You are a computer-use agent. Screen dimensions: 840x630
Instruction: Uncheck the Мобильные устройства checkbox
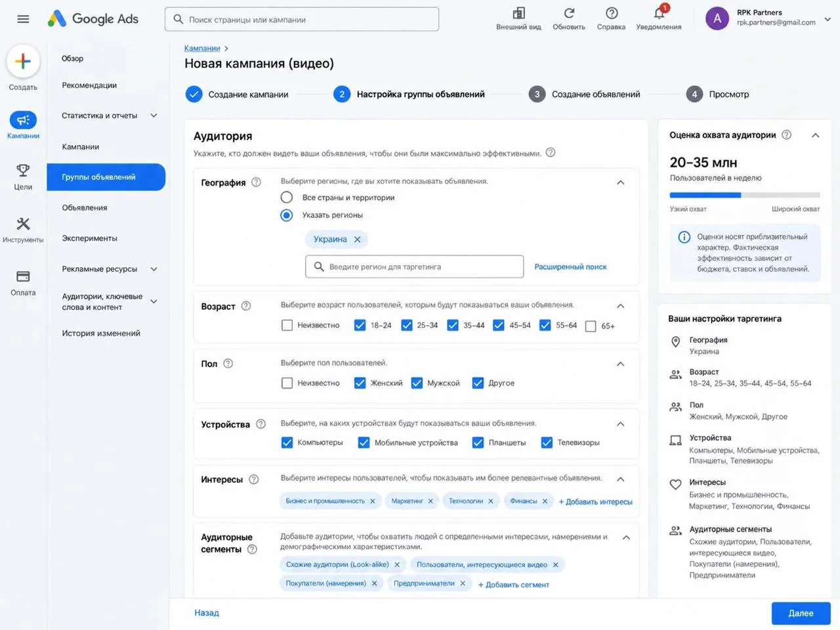[x=364, y=442]
